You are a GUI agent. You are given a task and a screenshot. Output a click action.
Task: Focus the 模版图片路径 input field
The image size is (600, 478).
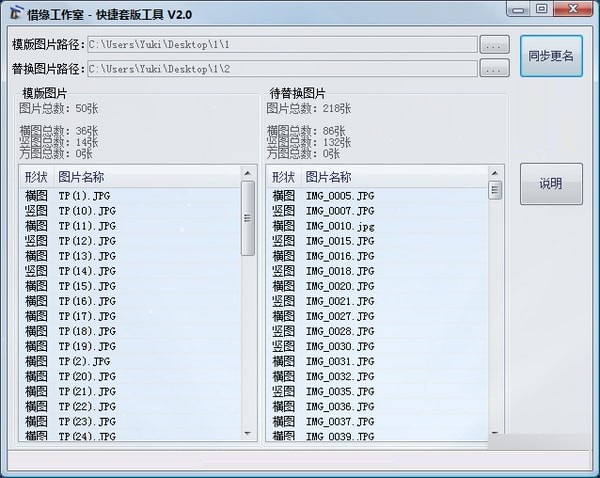coord(282,45)
